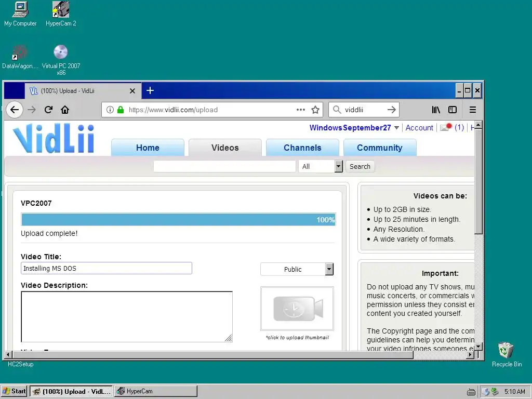This screenshot has width=532, height=399.
Task: Click the Video Title field
Action: 106,268
